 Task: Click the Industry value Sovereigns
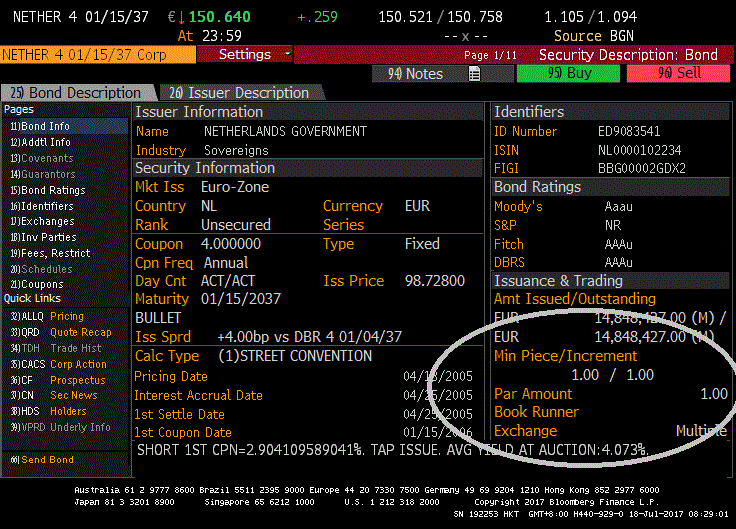pos(236,150)
